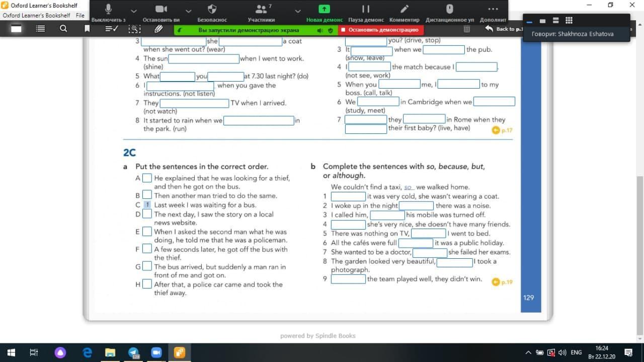This screenshot has height=362, width=644.
Task: Click blank before 'the team played well'
Action: tap(348, 279)
